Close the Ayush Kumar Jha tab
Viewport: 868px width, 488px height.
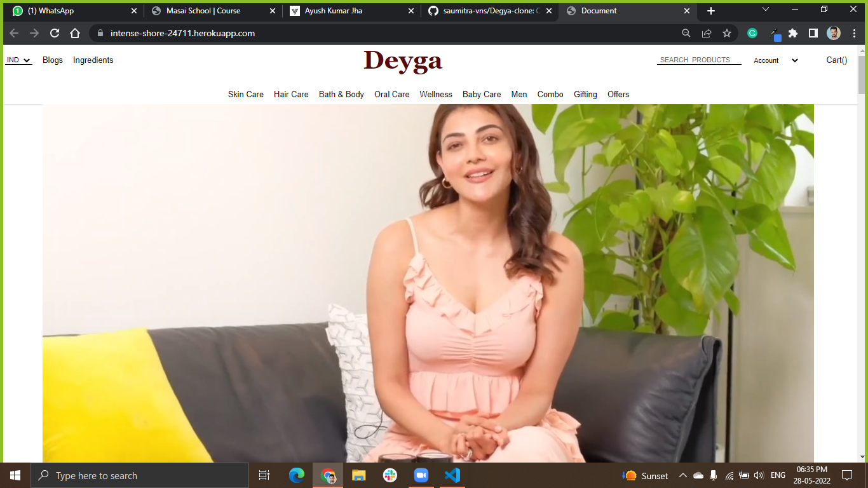click(410, 11)
